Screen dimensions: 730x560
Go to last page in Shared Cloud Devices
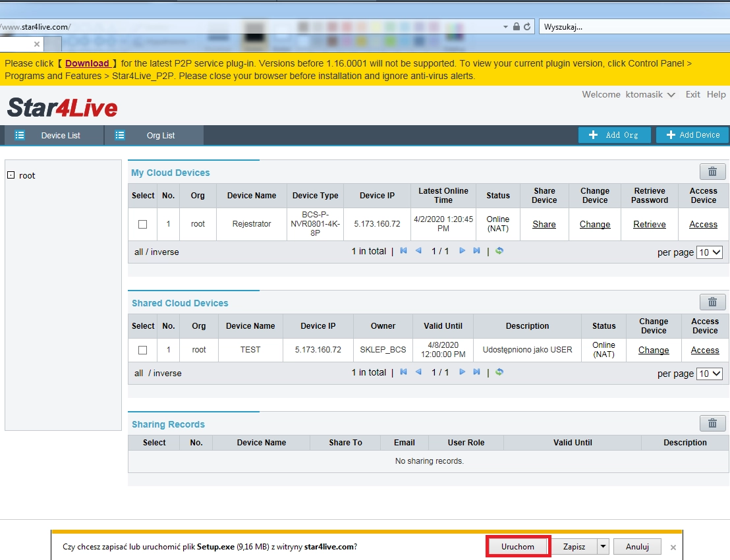476,372
